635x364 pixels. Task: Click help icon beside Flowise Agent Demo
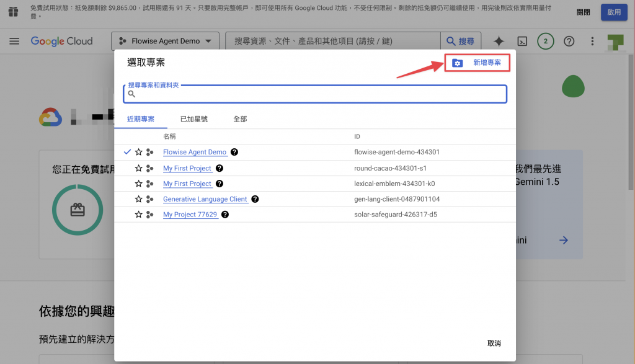pyautogui.click(x=234, y=152)
